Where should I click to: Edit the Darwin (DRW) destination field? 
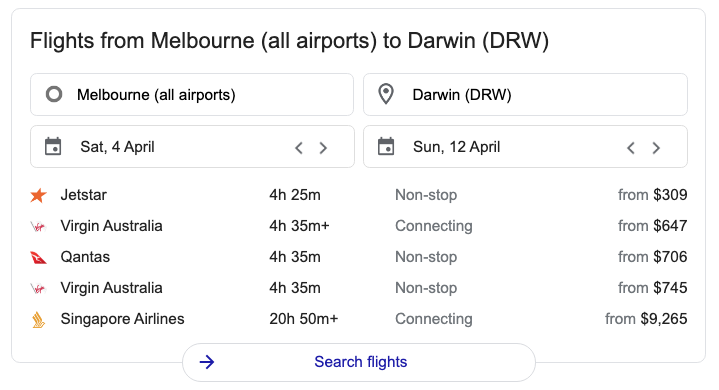[x=525, y=94]
